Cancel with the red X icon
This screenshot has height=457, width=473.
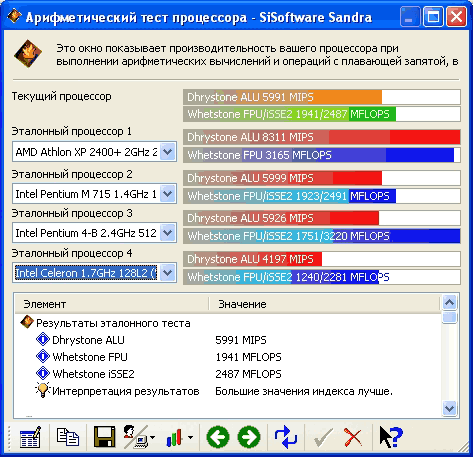pyautogui.click(x=353, y=437)
